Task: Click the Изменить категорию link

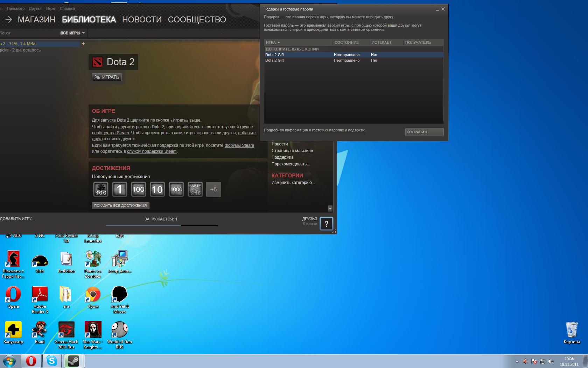Action: point(293,183)
